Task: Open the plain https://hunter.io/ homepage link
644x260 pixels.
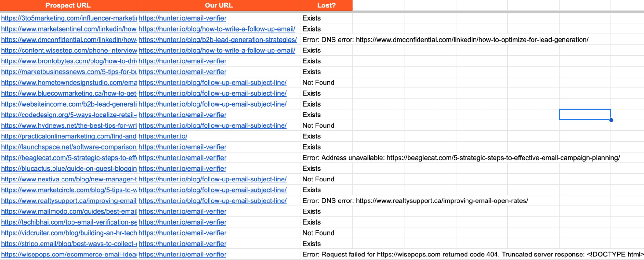Action: coord(163,136)
